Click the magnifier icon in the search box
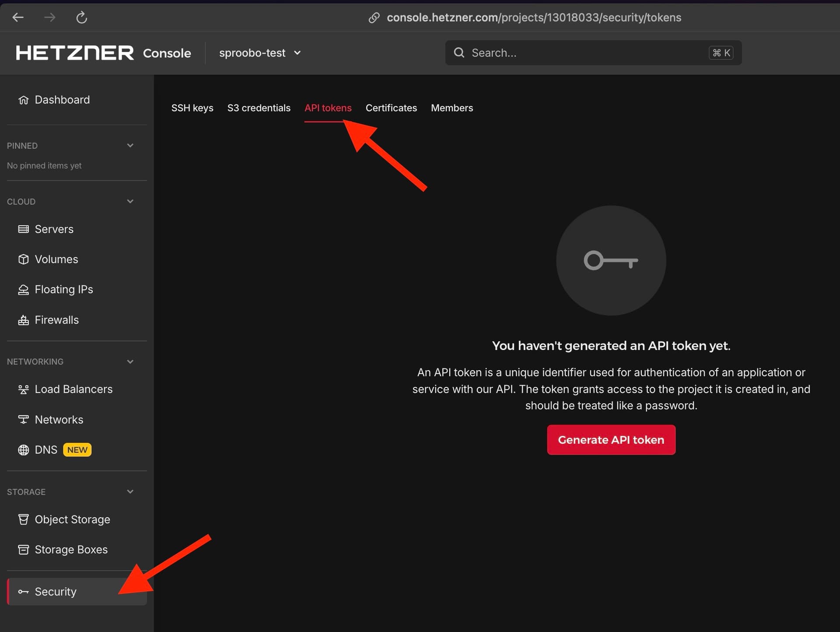 459,53
